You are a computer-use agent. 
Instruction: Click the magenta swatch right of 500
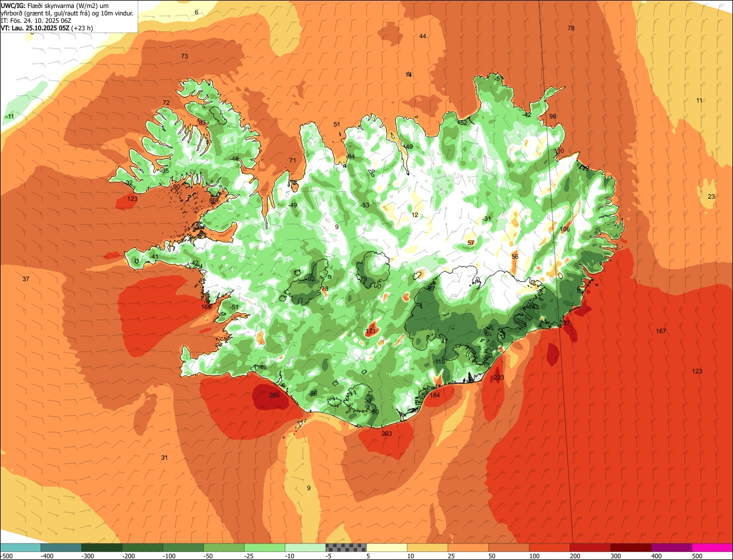pyautogui.click(x=712, y=547)
